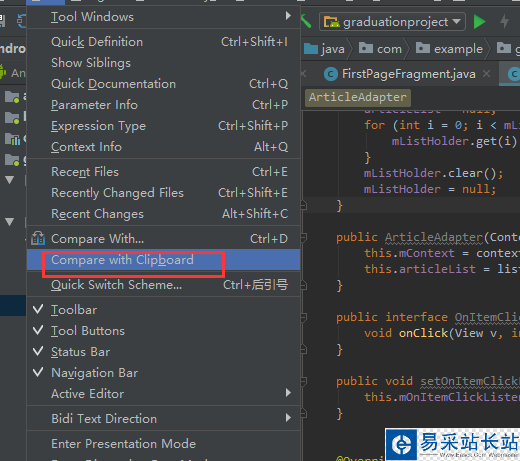Image resolution: width=520 pixels, height=461 pixels.
Task: Close the FirstPageFragment.java tab
Action: 487,74
